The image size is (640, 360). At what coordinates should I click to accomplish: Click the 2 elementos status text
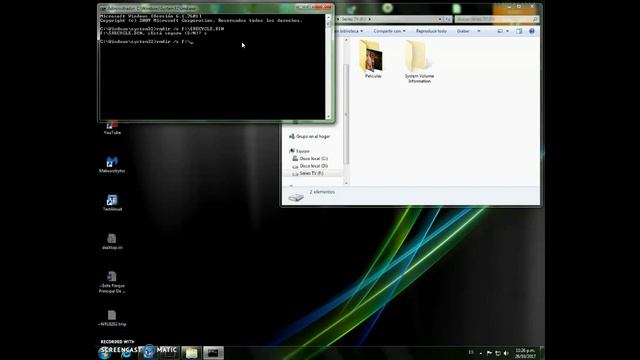pyautogui.click(x=322, y=191)
